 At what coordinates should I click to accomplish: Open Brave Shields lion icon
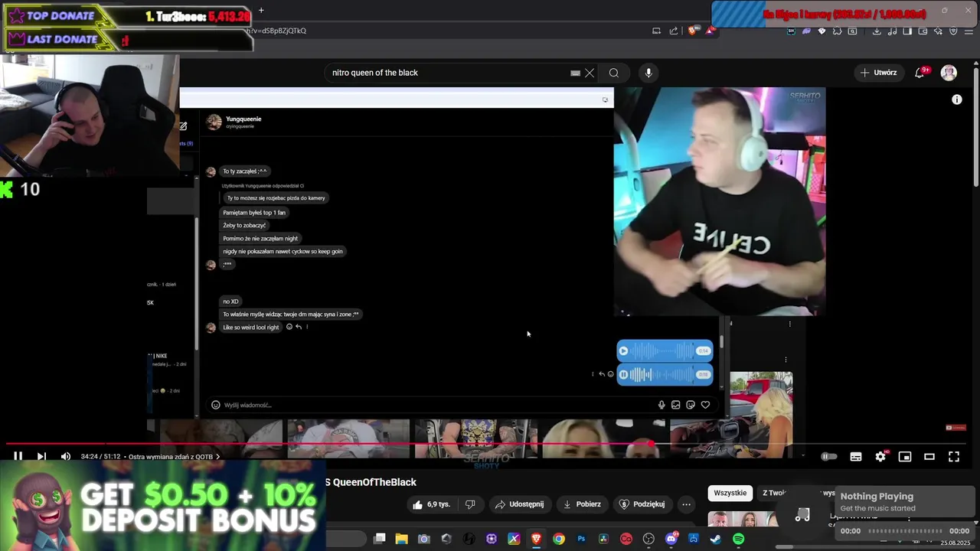(x=691, y=31)
